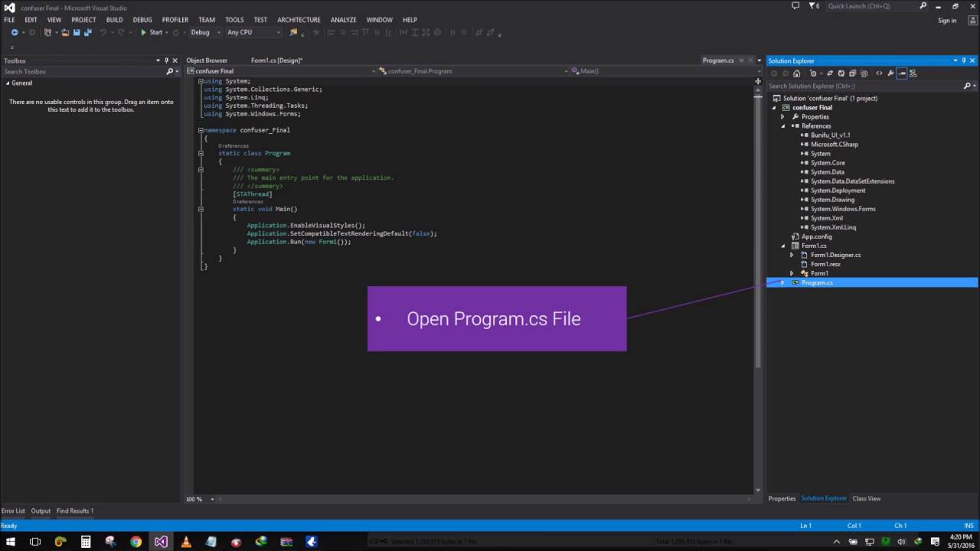Switch to the Form1.cs [Design] tab
The width and height of the screenshot is (980, 551).
(x=276, y=60)
